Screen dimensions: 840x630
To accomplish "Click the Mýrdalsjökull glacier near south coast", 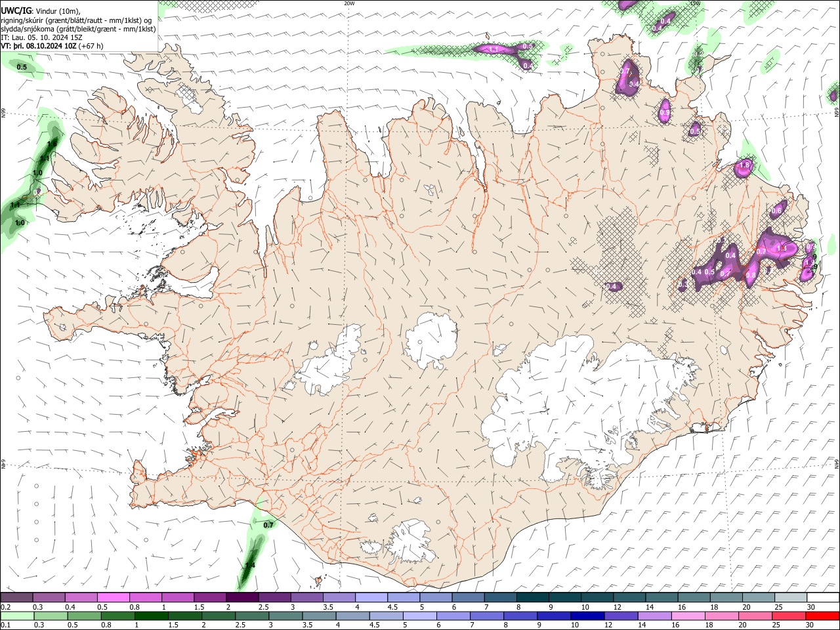I will (x=410, y=543).
